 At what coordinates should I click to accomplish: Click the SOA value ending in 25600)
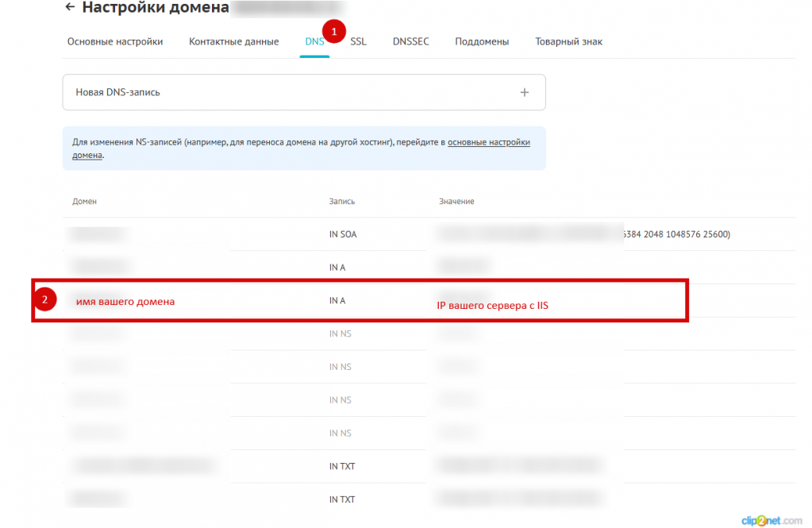[x=676, y=234]
